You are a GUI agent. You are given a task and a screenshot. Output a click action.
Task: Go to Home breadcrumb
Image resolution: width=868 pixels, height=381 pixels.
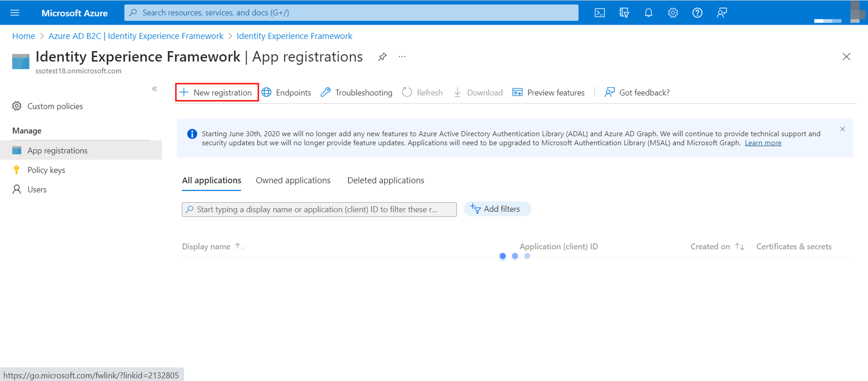[x=24, y=36]
